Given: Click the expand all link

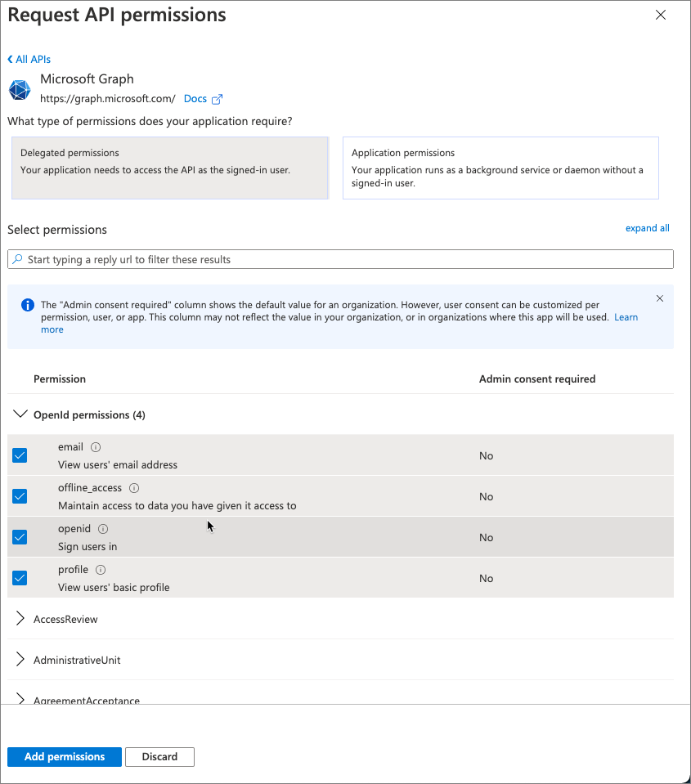Looking at the screenshot, I should tap(647, 228).
